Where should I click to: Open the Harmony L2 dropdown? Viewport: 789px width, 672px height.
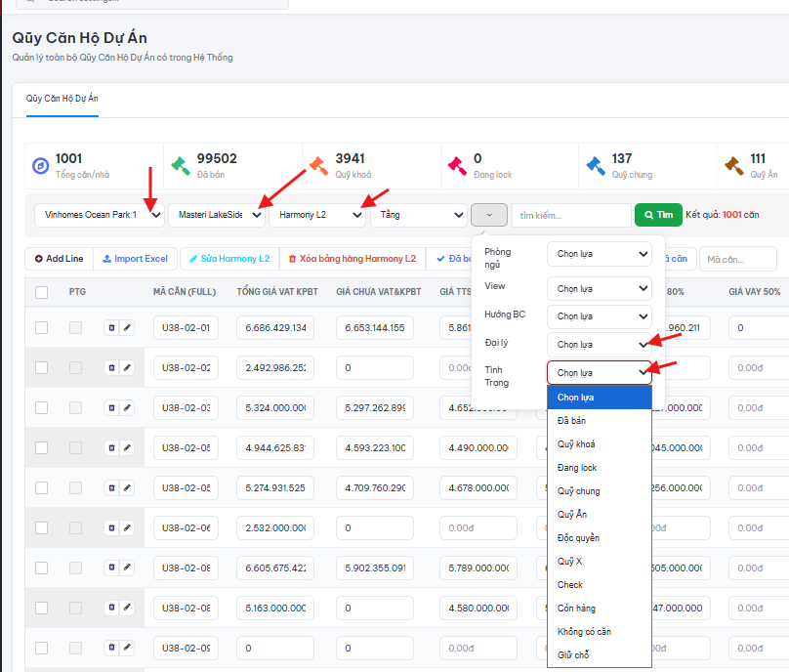pos(317,215)
